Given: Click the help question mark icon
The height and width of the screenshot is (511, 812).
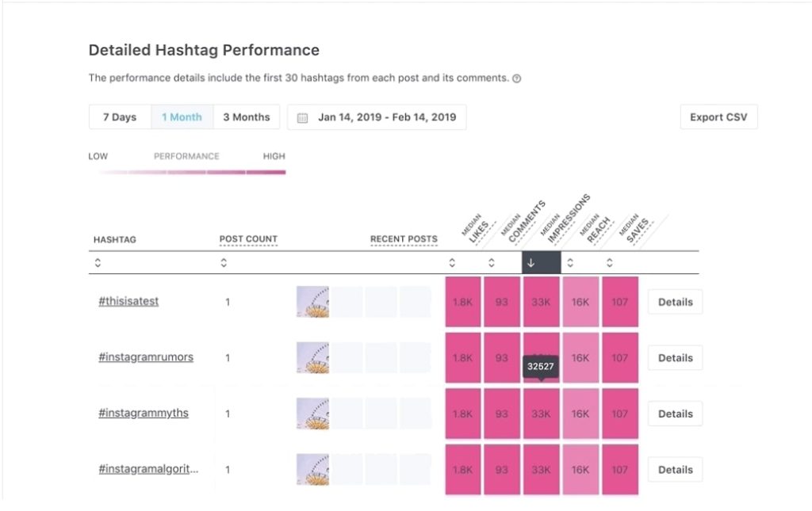Looking at the screenshot, I should pos(517,78).
